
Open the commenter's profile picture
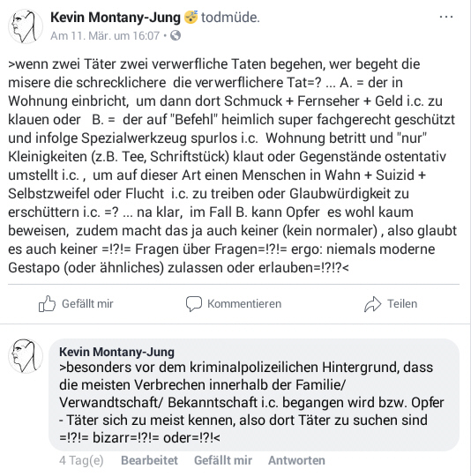tap(26, 356)
